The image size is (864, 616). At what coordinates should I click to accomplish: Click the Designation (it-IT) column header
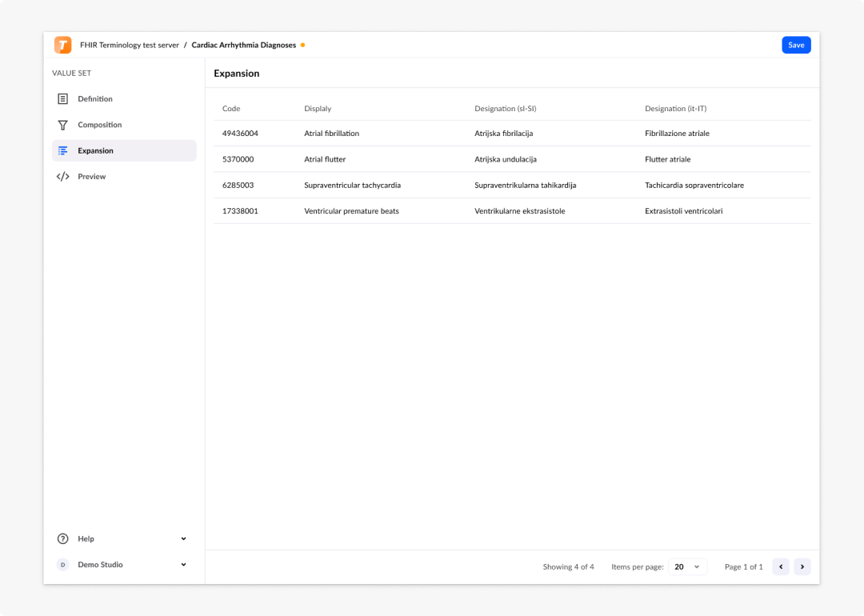675,109
